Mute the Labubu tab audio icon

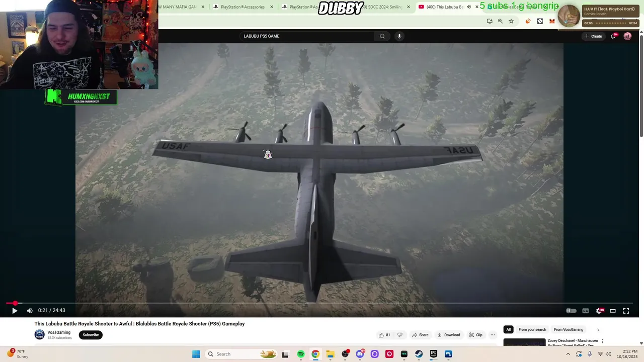point(469,7)
